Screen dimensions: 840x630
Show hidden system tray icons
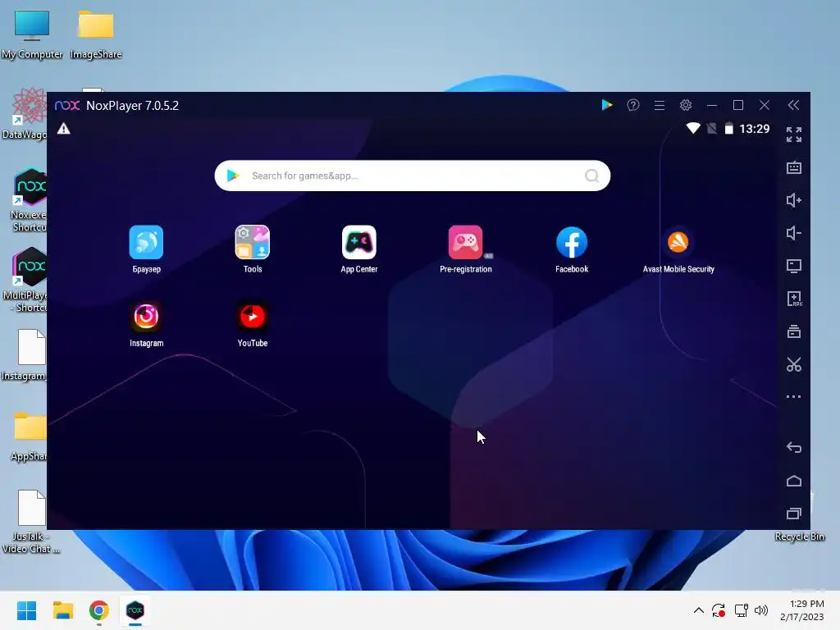(699, 610)
